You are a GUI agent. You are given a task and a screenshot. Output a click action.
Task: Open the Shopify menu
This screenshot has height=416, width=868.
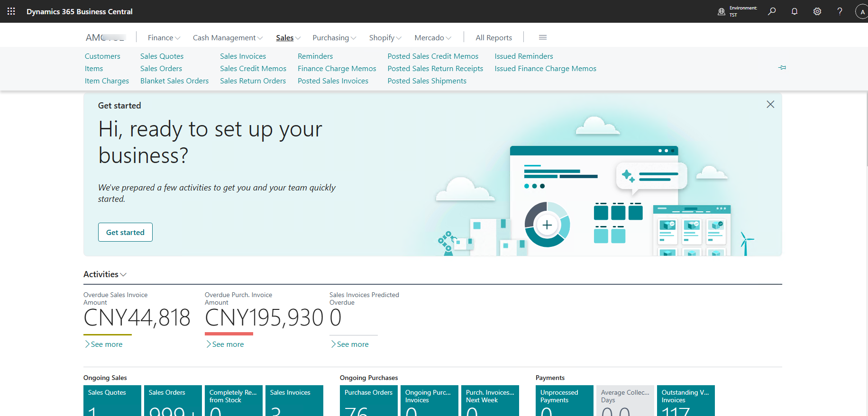(385, 37)
